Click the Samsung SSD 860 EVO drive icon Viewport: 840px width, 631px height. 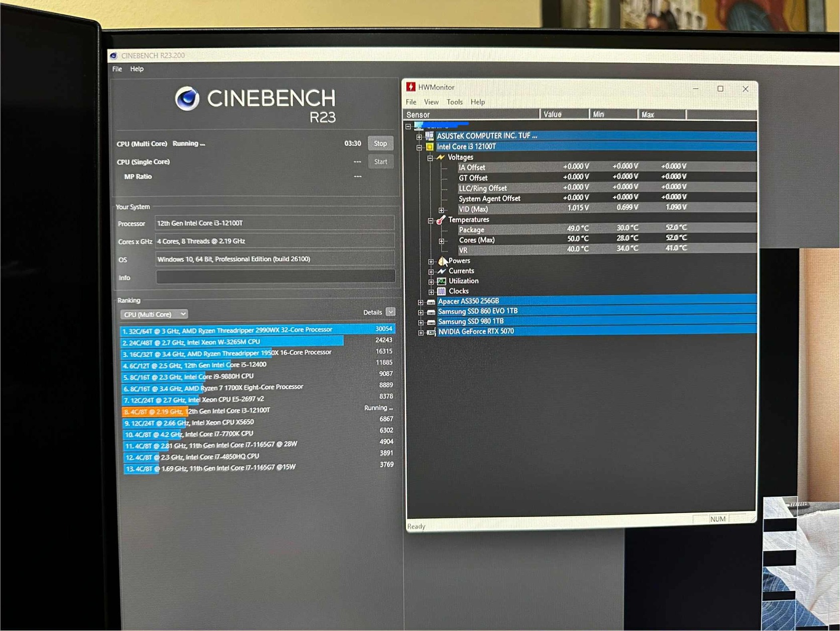431,312
